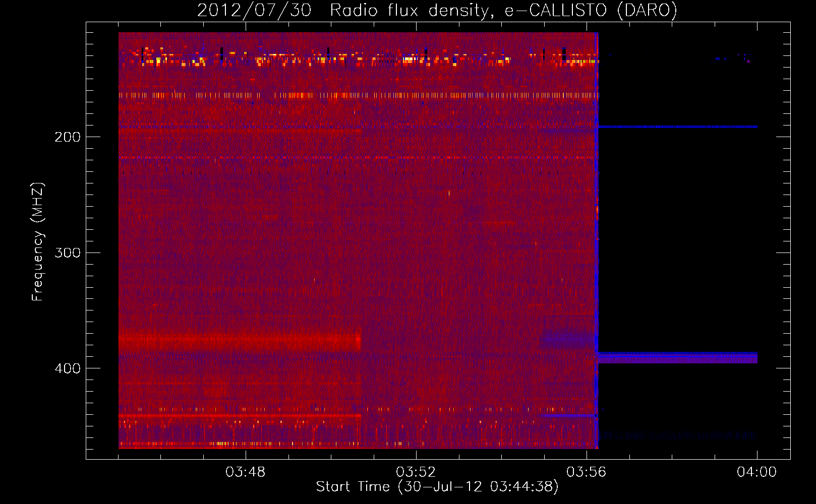Click the 200 MHz frequency tick label
The height and width of the screenshot is (504, 816).
coord(68,137)
